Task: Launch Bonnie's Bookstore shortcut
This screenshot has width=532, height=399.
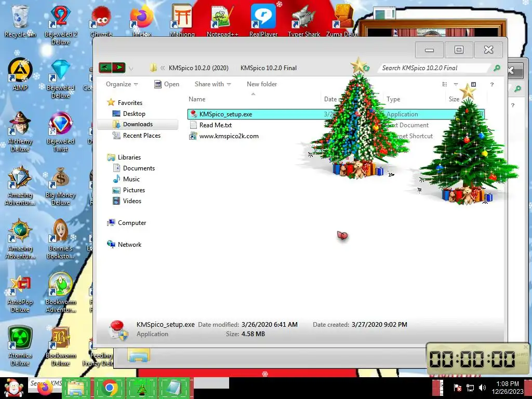Action: [x=60, y=239]
